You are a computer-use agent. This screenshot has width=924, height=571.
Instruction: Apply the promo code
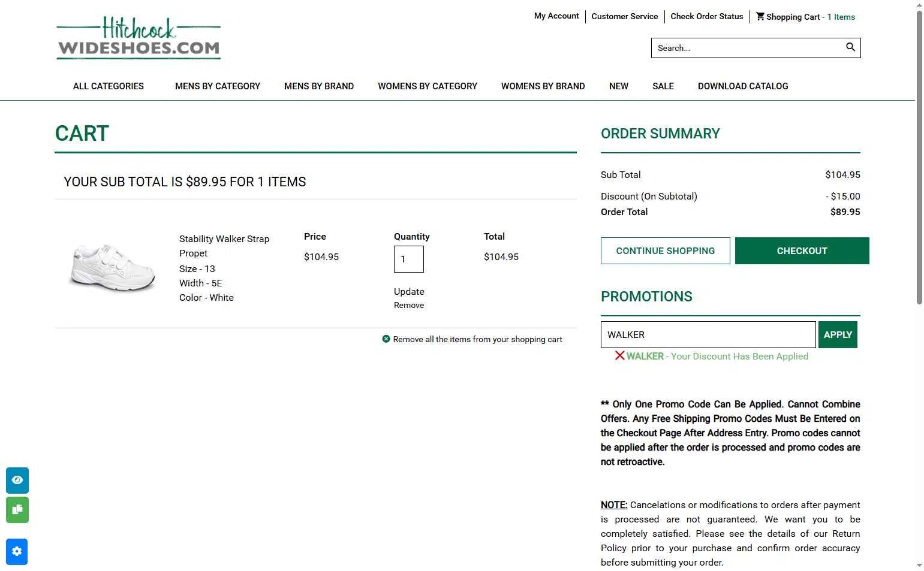tap(838, 334)
